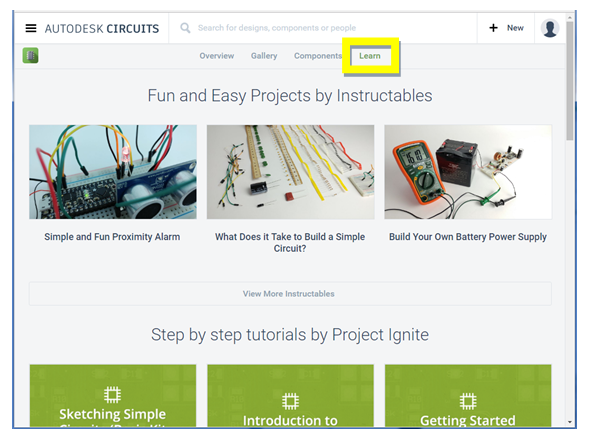The width and height of the screenshot is (599, 447).
Task: Open the Proximity Alarm project thumbnail
Action: click(x=113, y=172)
